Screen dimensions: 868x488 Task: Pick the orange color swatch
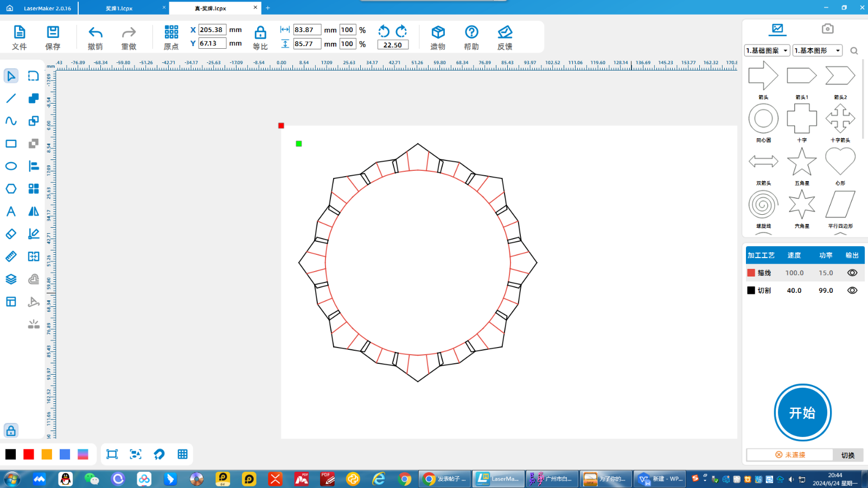pos(47,454)
